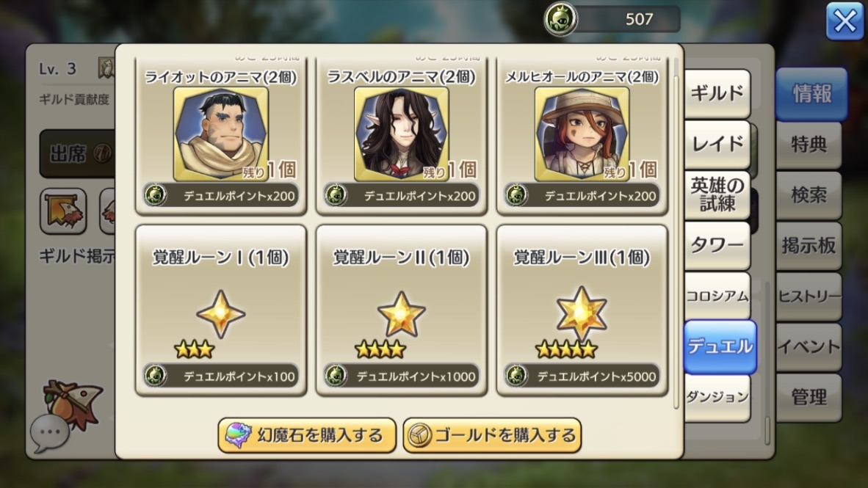Click the duel point coin icon at top
868x488 pixels.
[560, 19]
